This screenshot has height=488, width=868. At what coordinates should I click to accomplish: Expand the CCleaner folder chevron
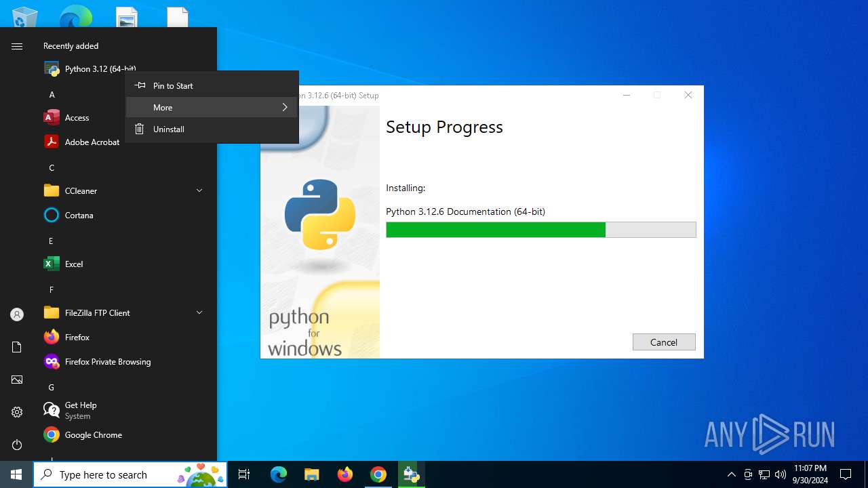(x=199, y=191)
